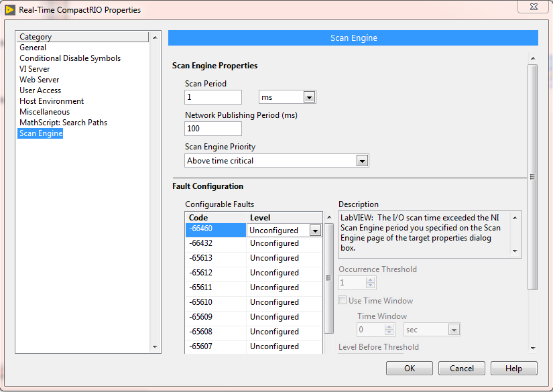Click the Network Publishing Period field

point(213,129)
